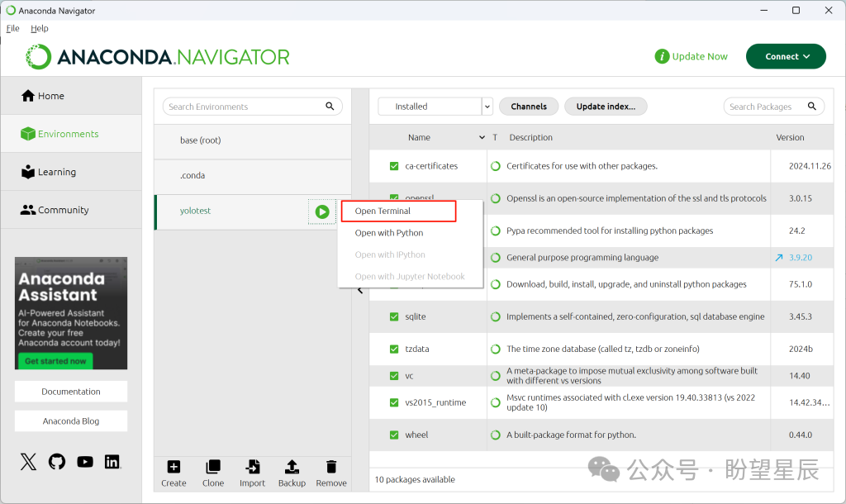Click the Get started now button
The height and width of the screenshot is (504, 846).
click(x=55, y=361)
